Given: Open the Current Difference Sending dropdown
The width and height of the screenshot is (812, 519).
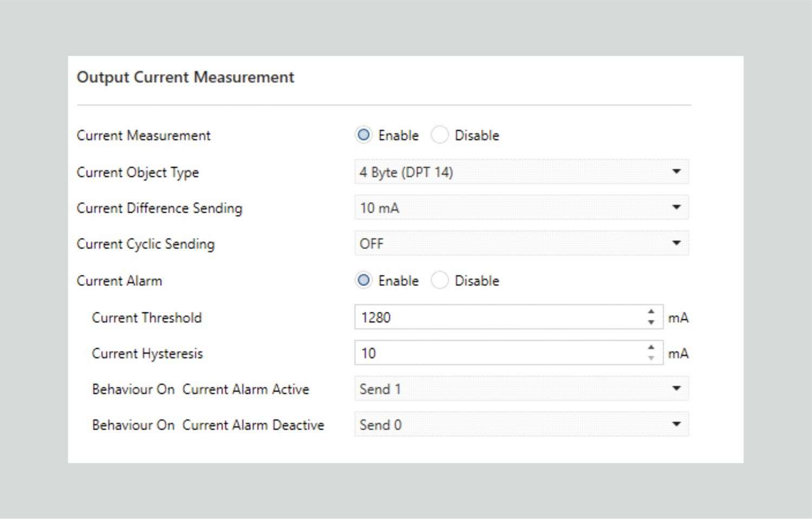Looking at the screenshot, I should coord(521,208).
